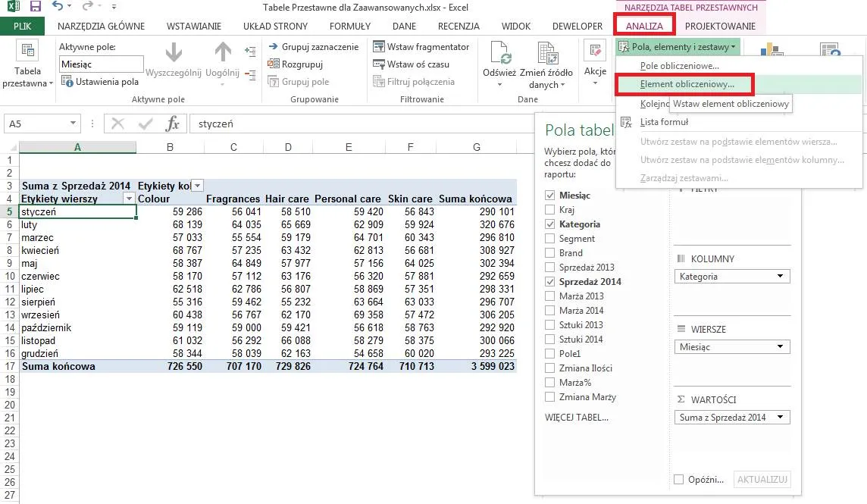Check the Segment field checkbox
867x504 pixels.
click(549, 239)
